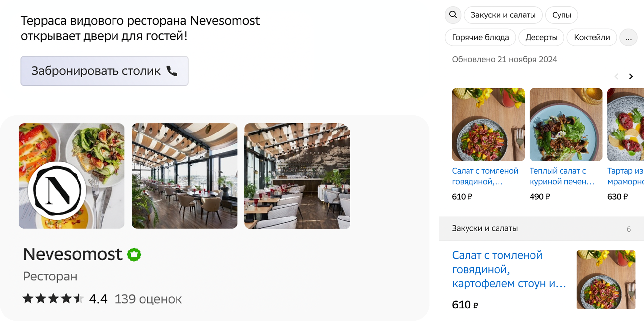Go to previous dishes with left arrow
The height and width of the screenshot is (323, 644).
616,76
